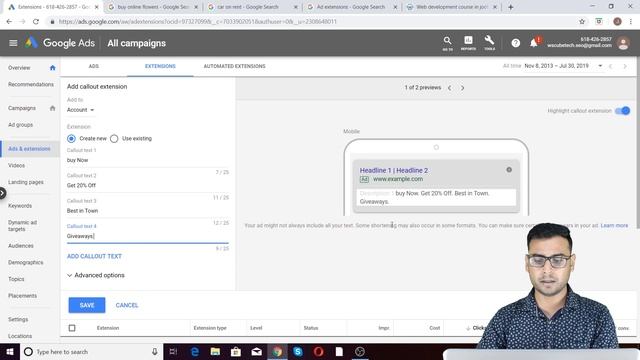
Task: Click the home icon beside Overview
Action: pyautogui.click(x=52, y=68)
